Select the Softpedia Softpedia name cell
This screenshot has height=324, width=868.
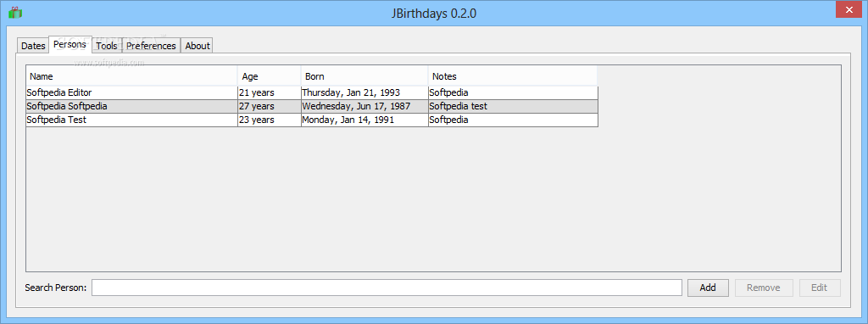(x=131, y=106)
